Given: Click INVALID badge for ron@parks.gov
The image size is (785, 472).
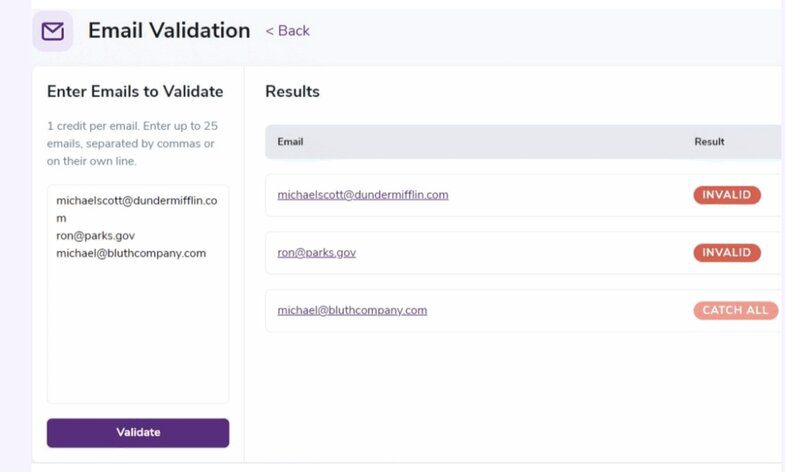Looking at the screenshot, I should point(726,253).
